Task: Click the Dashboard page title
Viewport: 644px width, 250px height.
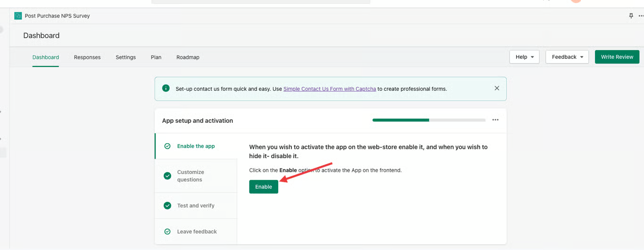Action: coord(41,35)
